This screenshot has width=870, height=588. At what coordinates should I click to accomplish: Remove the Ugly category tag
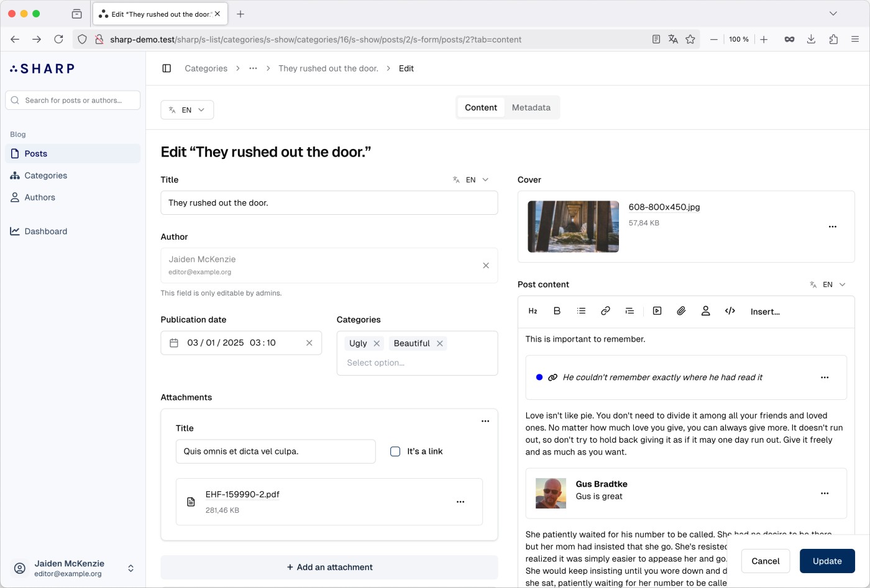pyautogui.click(x=377, y=343)
